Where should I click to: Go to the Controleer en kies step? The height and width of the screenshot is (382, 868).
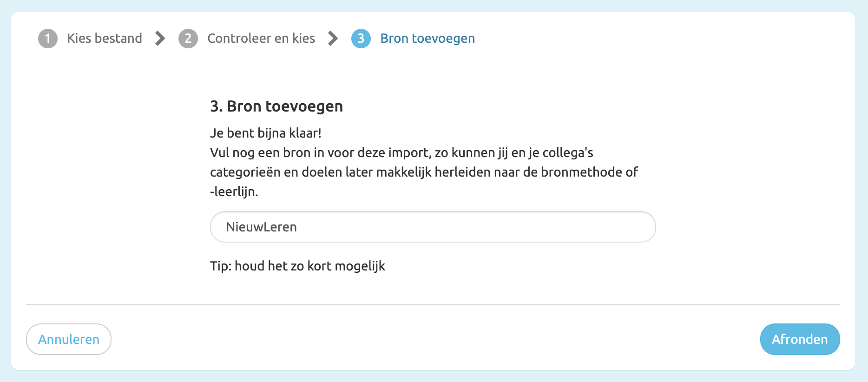[261, 39]
